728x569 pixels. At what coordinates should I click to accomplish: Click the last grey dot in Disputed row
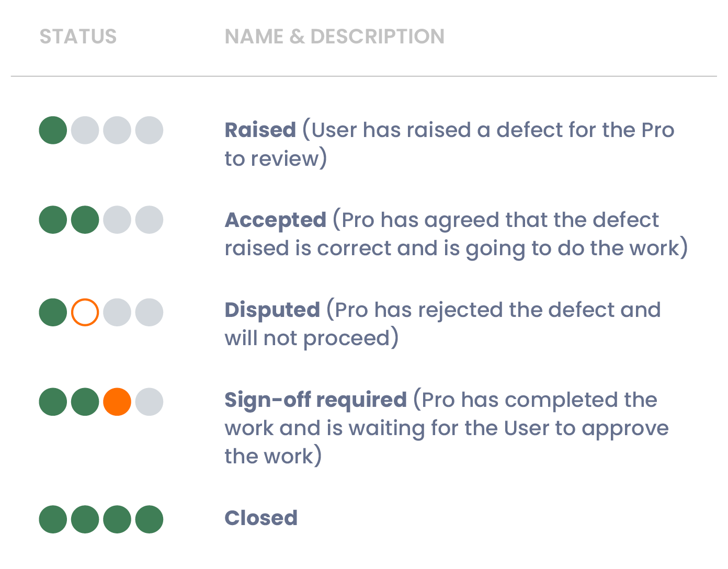149,312
